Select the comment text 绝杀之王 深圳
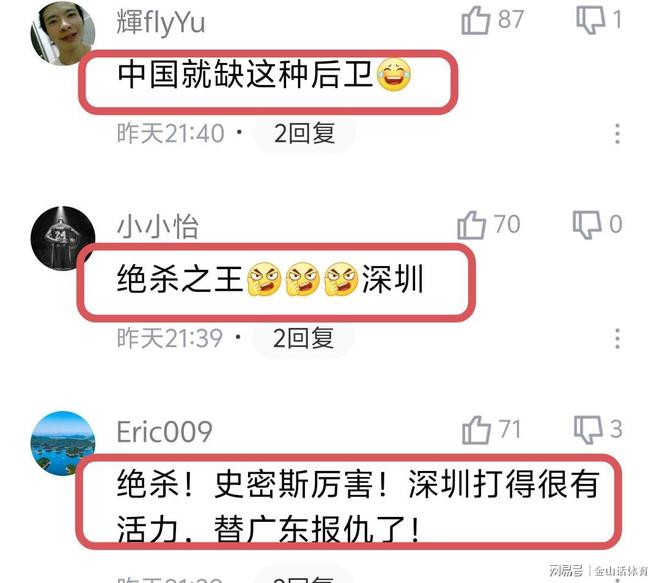 point(270,279)
